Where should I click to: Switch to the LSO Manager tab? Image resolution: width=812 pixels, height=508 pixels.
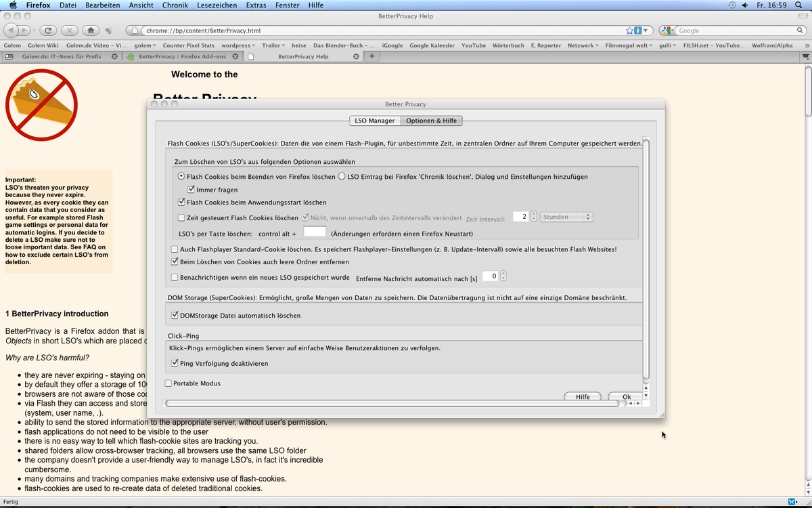click(374, 121)
